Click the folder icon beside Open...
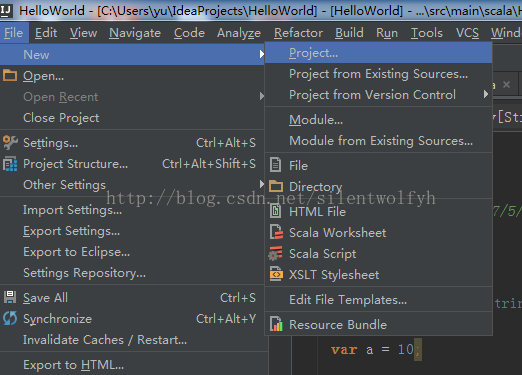The image size is (522, 375). (10, 76)
